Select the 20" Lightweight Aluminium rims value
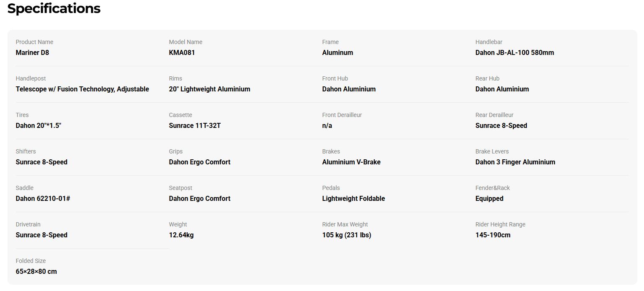The image size is (644, 291). (x=209, y=89)
